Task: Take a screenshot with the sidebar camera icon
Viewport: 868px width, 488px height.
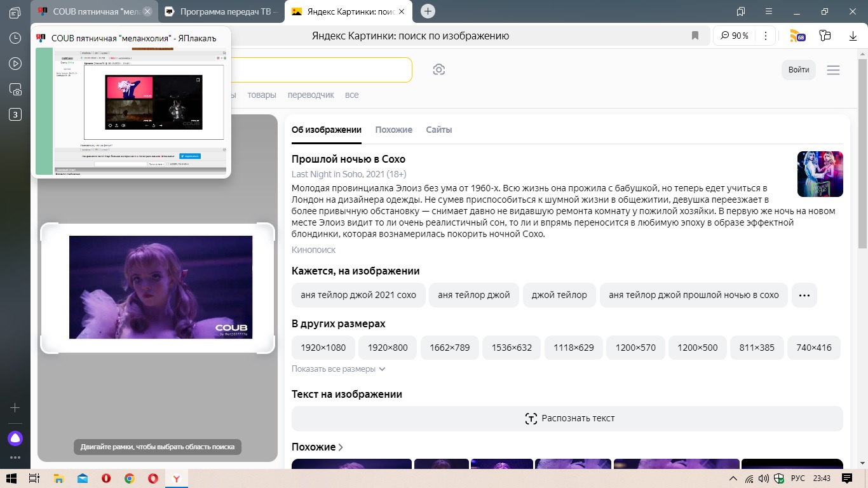Action: click(x=15, y=89)
